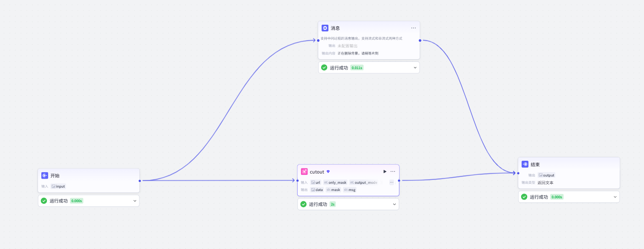Click the 0.011s duration badge
644x249 pixels.
click(357, 67)
